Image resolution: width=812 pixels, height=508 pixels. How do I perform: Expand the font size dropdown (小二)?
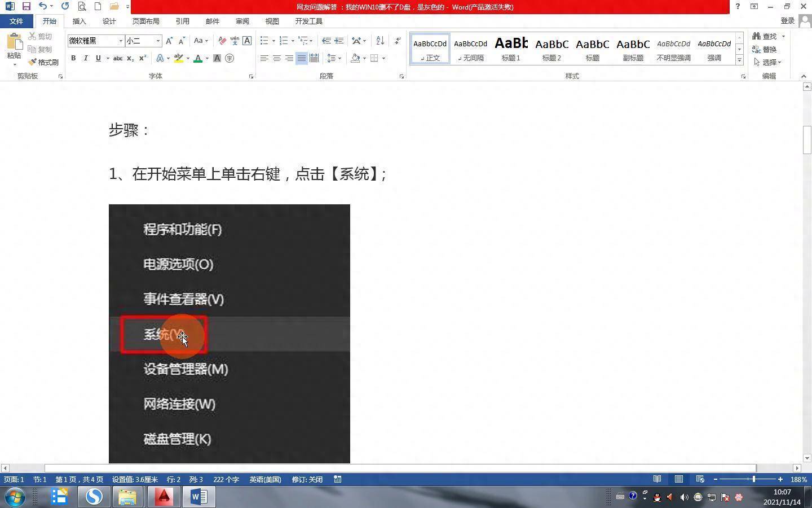tap(158, 41)
